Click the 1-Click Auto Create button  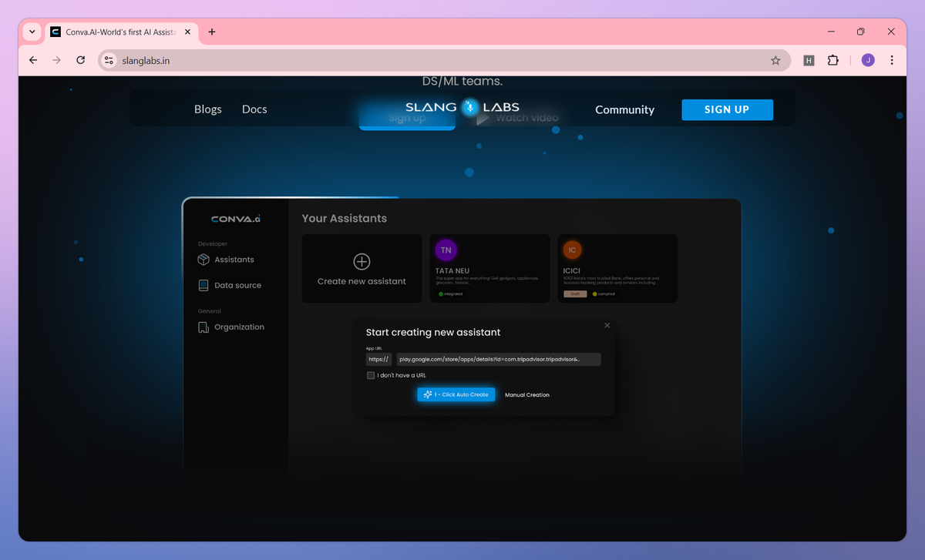coord(456,394)
